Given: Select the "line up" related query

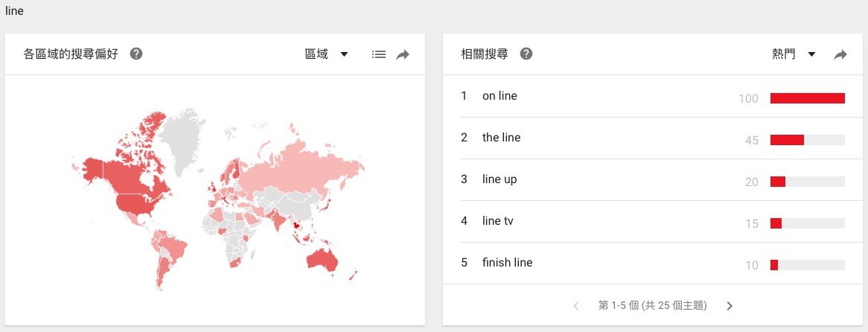Looking at the screenshot, I should click(x=499, y=179).
